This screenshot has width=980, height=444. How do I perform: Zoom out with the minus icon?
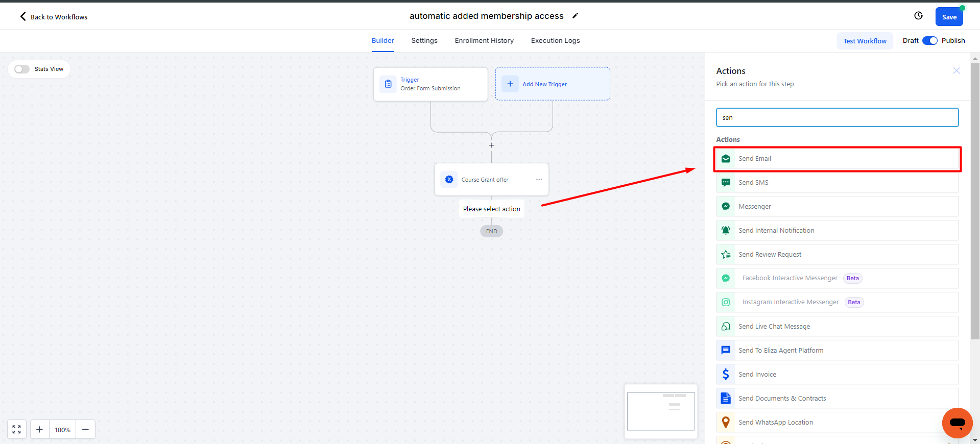click(x=85, y=430)
